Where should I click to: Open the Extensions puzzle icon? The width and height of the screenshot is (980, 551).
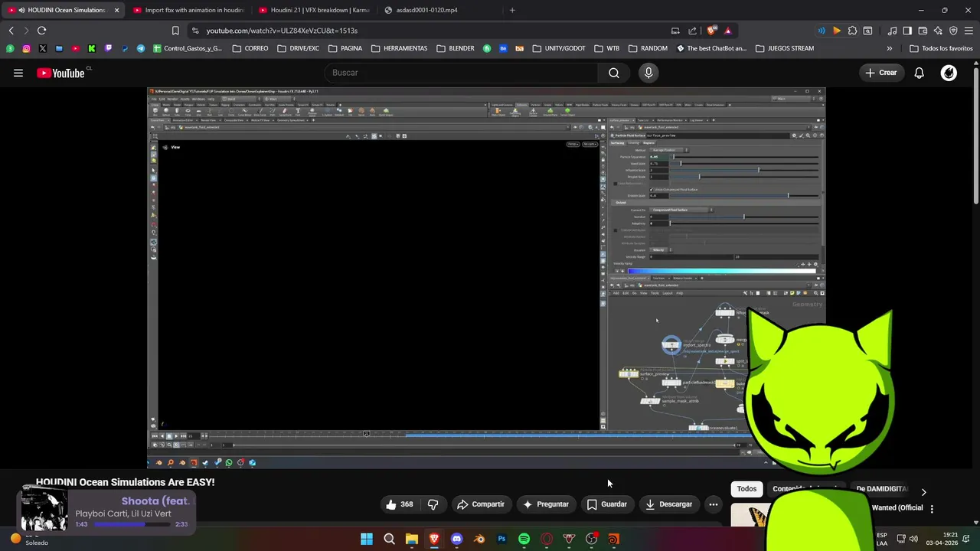[x=852, y=31]
